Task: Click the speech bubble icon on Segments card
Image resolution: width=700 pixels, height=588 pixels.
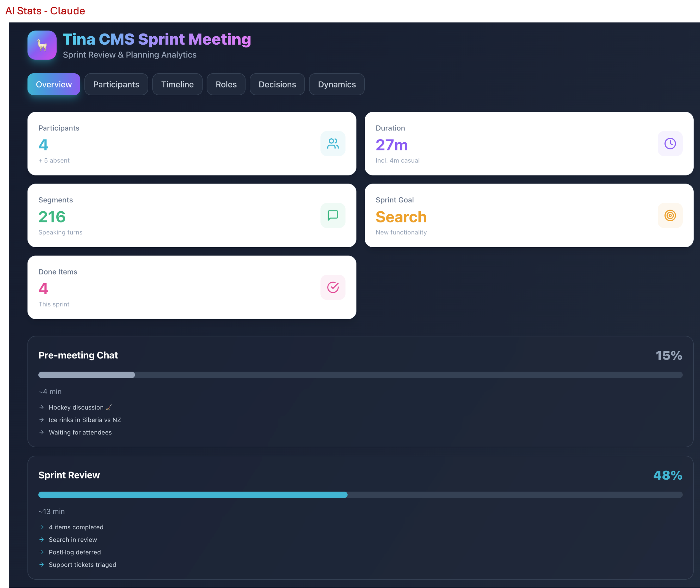Action: point(333,215)
